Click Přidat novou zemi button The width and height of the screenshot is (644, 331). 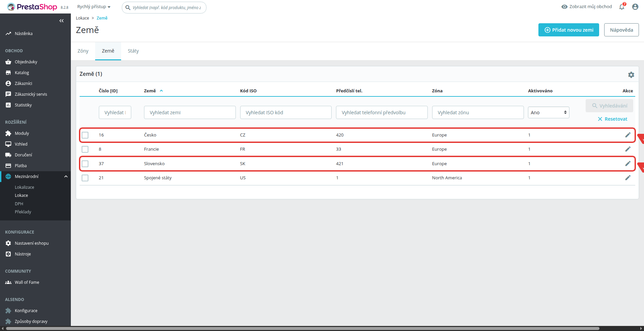[x=569, y=30]
